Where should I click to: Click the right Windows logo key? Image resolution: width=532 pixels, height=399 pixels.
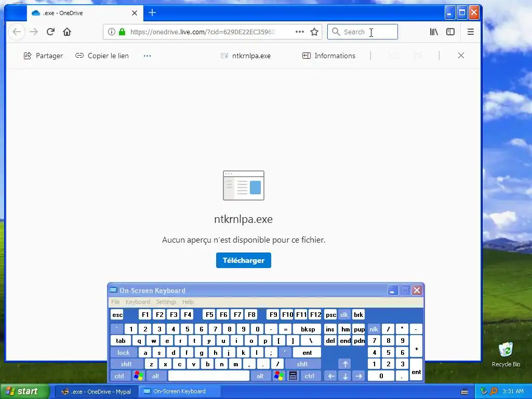tap(279, 376)
